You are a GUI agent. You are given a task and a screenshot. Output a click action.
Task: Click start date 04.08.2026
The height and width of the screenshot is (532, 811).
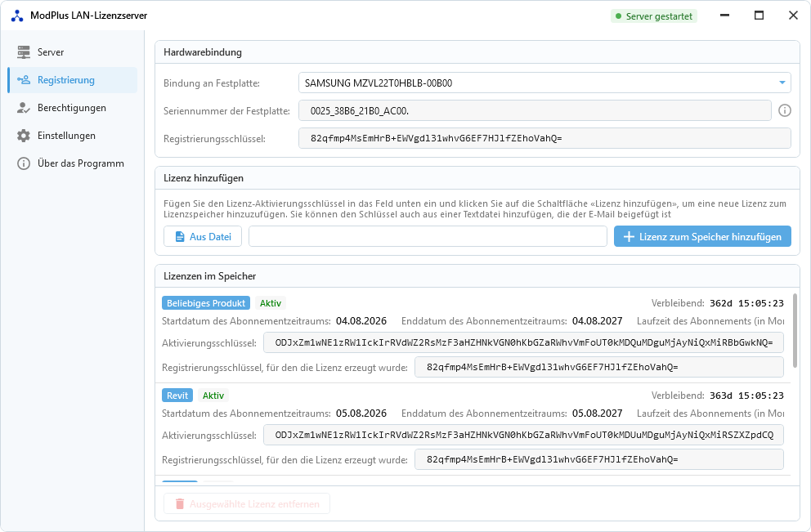pos(361,321)
